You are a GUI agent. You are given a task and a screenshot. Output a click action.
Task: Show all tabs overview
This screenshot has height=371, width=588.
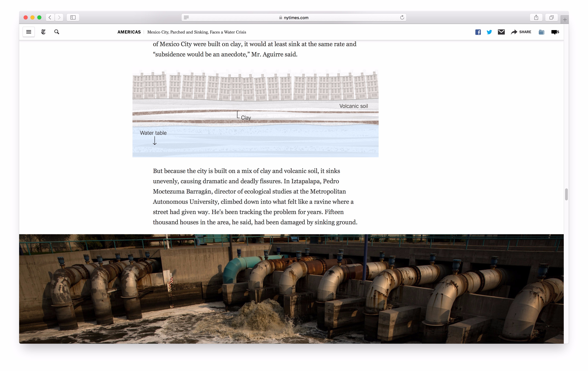551,17
